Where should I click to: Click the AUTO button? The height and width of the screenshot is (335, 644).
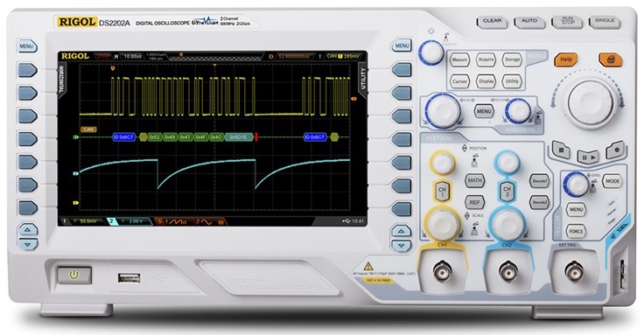tap(529, 22)
